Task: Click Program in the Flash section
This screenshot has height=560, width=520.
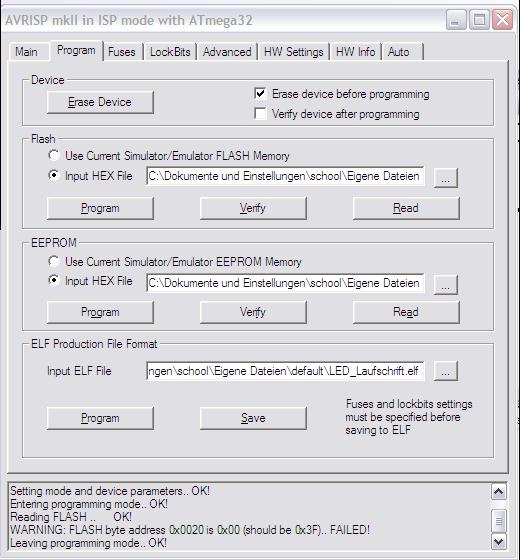Action: pyautogui.click(x=100, y=208)
